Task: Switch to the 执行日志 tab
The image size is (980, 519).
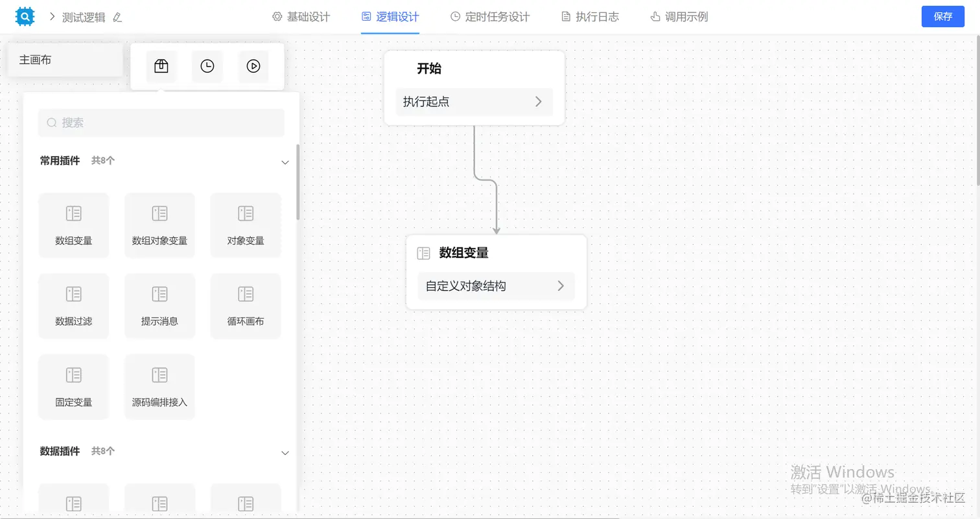Action: [590, 17]
